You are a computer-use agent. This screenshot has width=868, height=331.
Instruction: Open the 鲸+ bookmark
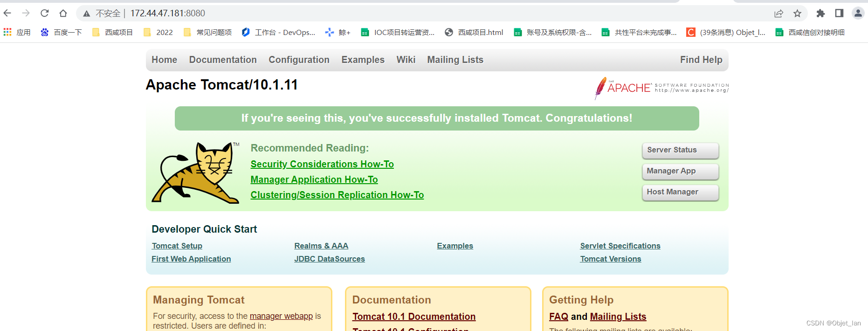point(338,32)
